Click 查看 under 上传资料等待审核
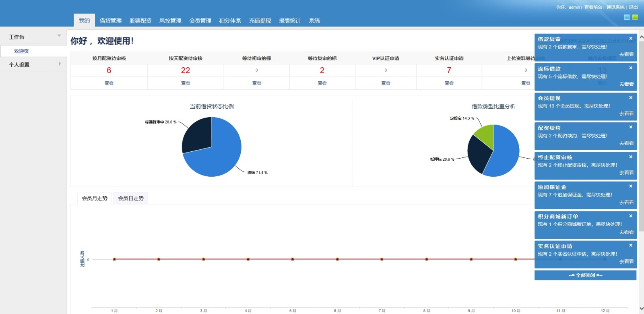 (x=526, y=83)
